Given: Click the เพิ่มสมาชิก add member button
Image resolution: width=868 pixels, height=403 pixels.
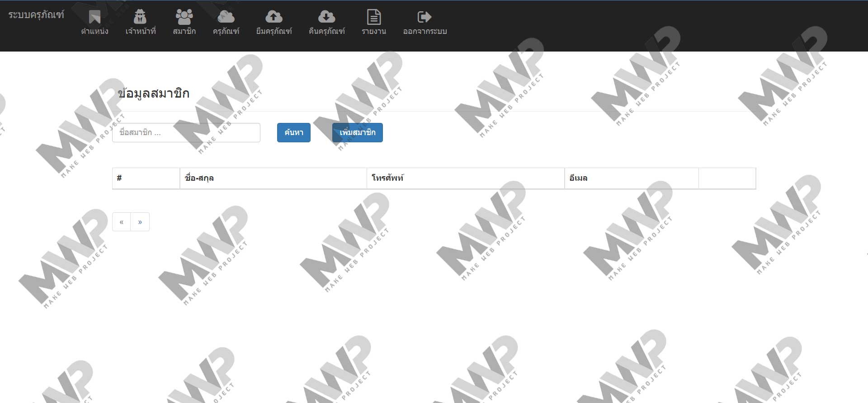Looking at the screenshot, I should tap(358, 132).
